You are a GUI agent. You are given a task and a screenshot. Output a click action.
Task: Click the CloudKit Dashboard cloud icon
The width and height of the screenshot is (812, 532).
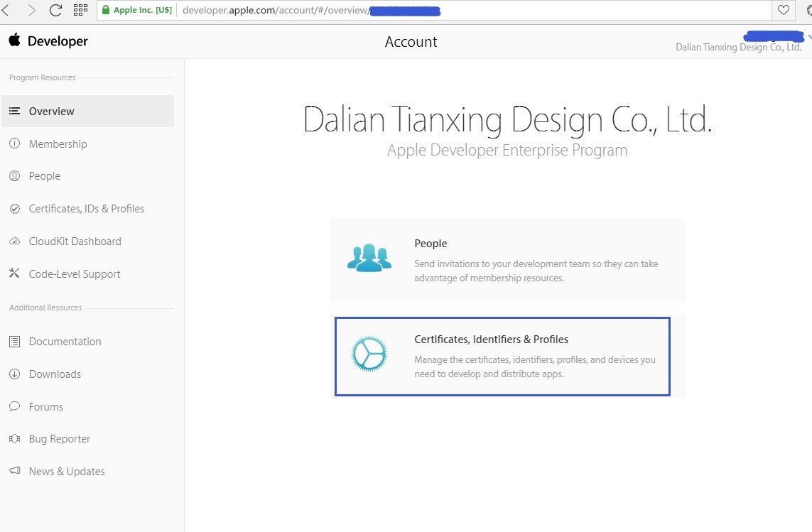[x=14, y=241]
